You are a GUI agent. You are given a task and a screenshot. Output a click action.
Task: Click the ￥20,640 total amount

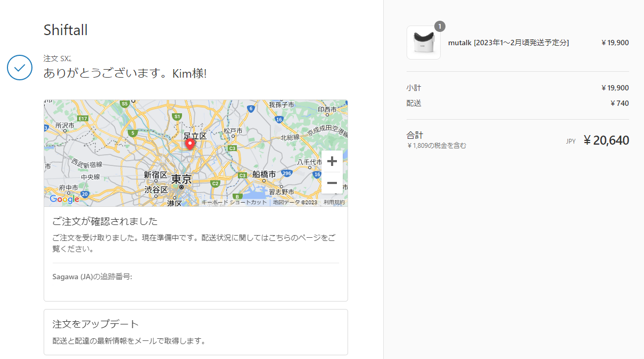[606, 140]
